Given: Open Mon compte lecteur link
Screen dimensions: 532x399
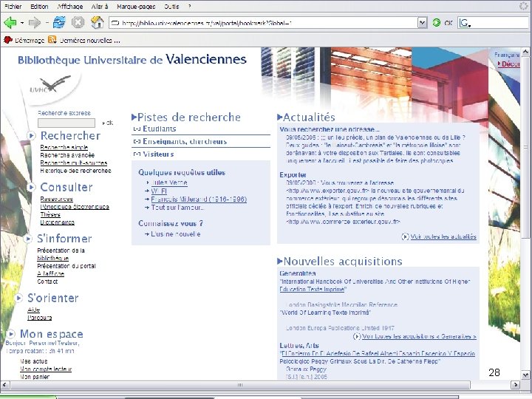Looking at the screenshot, I should click(x=46, y=369).
